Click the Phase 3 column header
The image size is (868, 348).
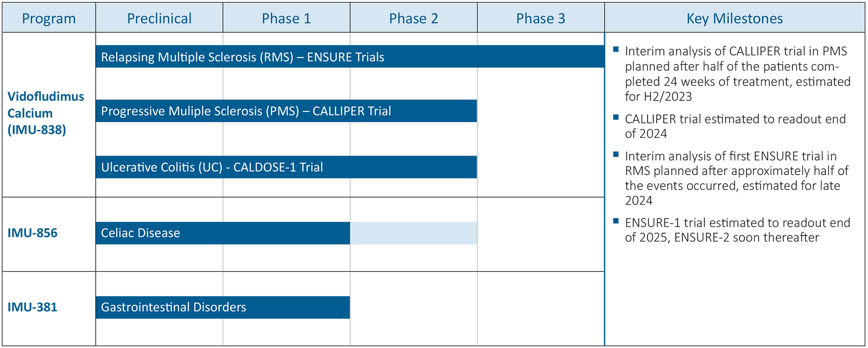click(x=541, y=19)
